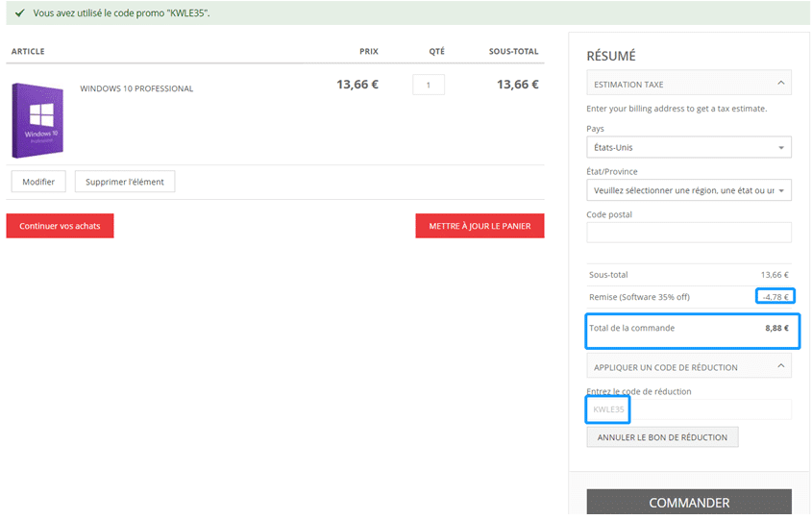
Task: Click the Total de la commande label
Action: (631, 328)
